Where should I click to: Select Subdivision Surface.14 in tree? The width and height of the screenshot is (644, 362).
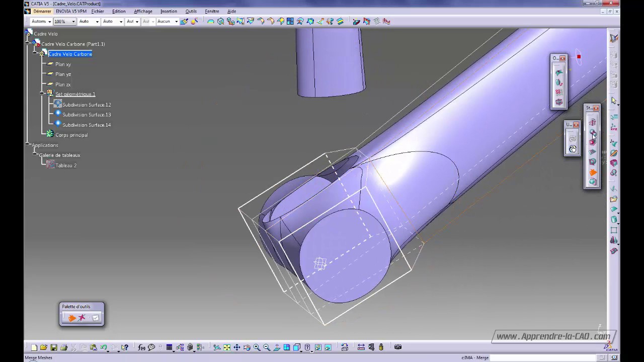(87, 125)
